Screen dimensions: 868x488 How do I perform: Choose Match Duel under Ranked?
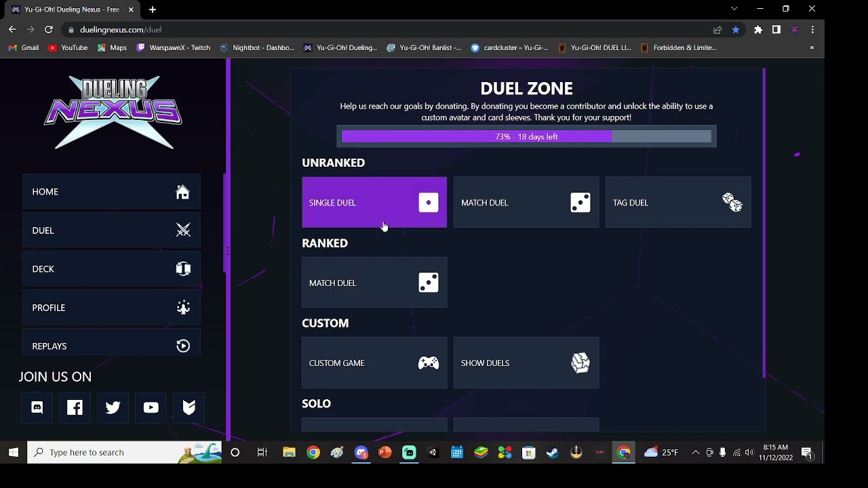coord(374,283)
